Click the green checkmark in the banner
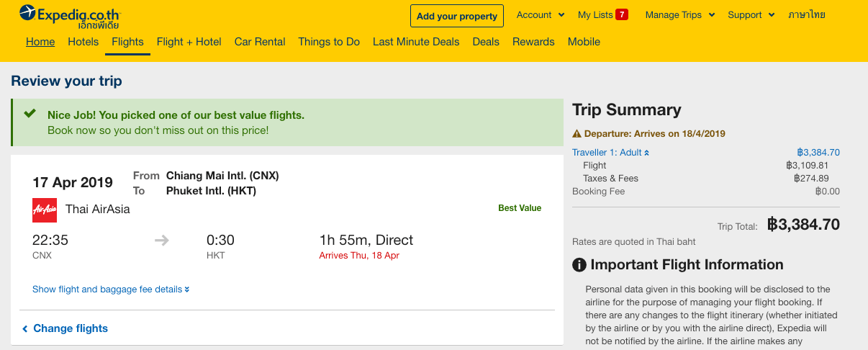868x350 pixels. point(30,115)
